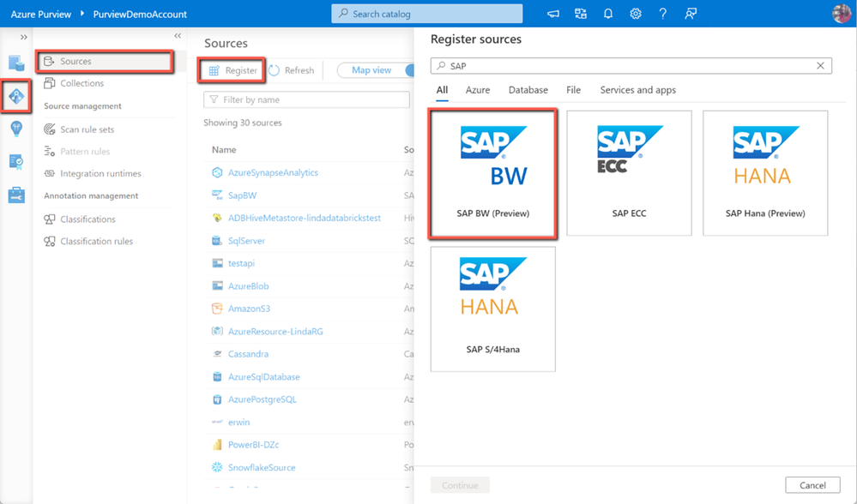Click the Name column header
This screenshot has height=504, width=857.
coord(224,150)
